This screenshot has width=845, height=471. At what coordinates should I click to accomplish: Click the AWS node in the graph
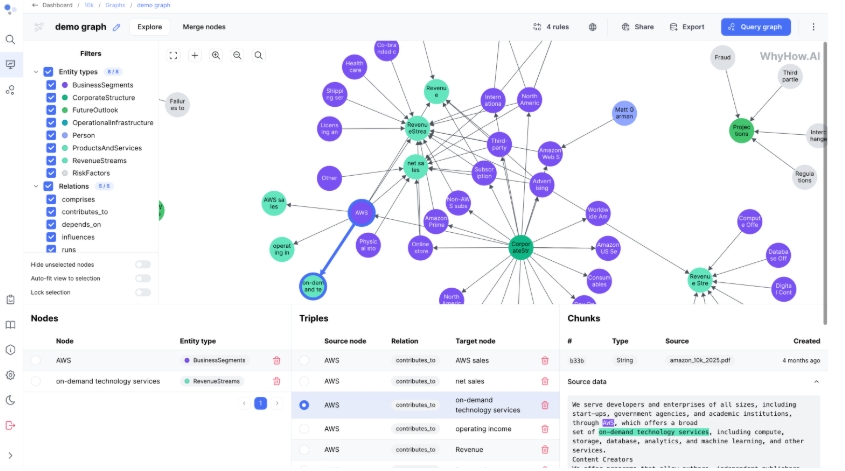click(361, 212)
